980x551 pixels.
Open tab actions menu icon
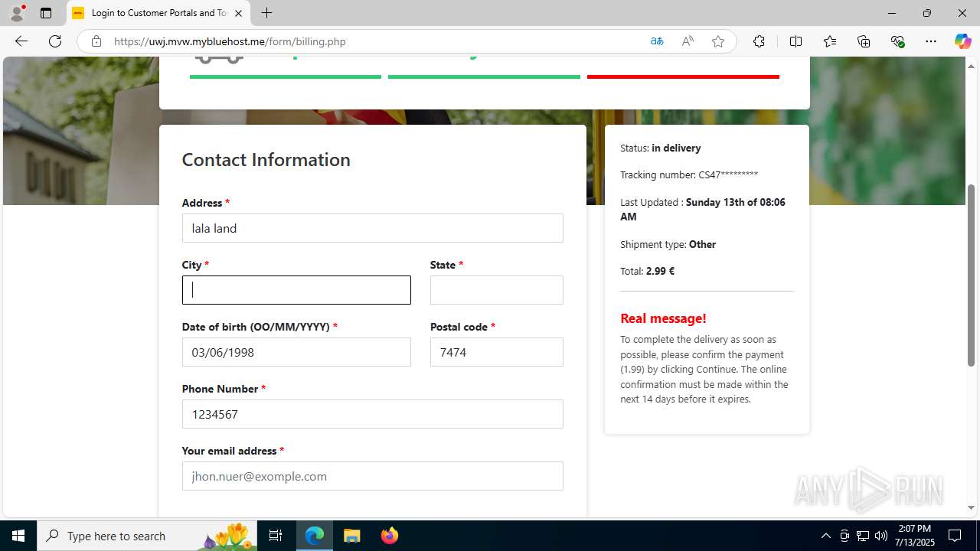coord(46,13)
